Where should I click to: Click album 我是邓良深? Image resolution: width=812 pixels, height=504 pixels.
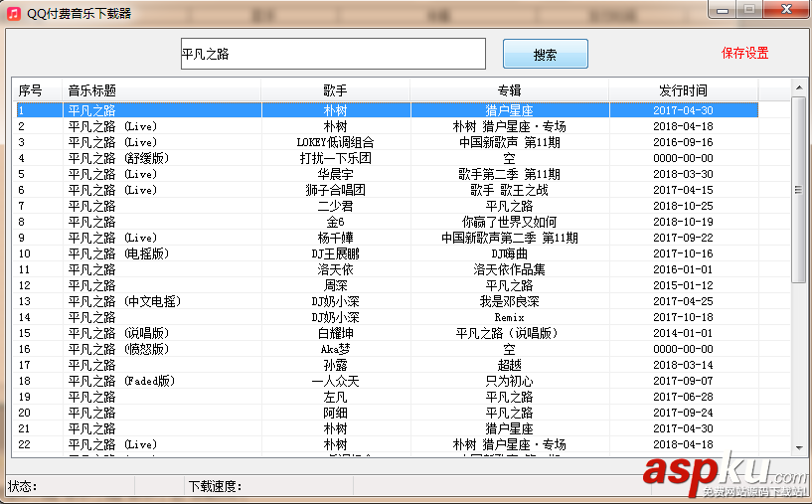[510, 301]
